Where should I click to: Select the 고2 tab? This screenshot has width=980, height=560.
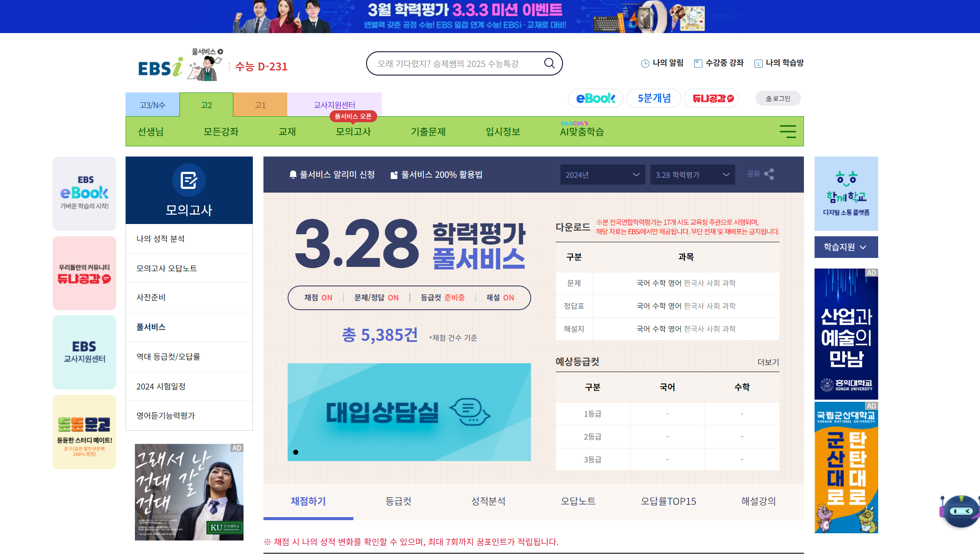coord(206,105)
